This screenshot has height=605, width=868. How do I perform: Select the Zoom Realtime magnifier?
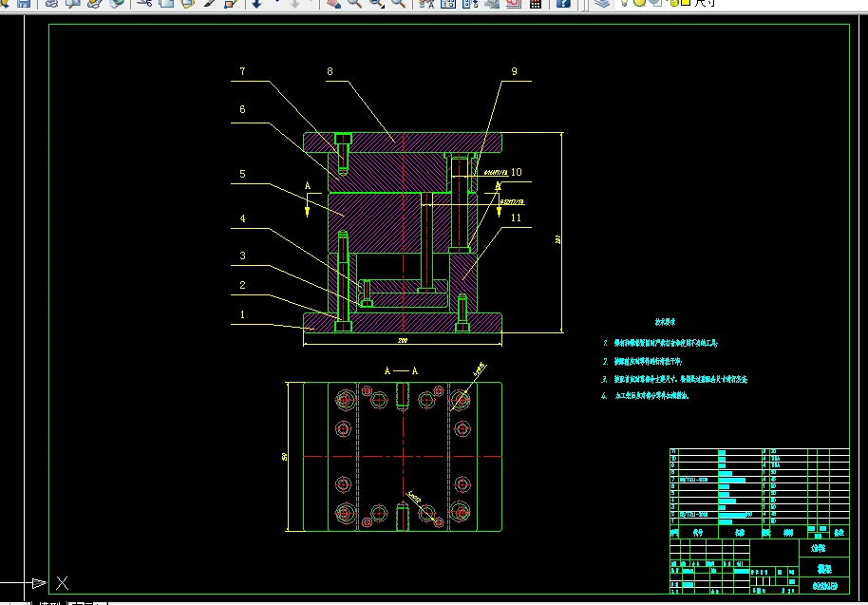click(x=355, y=3)
